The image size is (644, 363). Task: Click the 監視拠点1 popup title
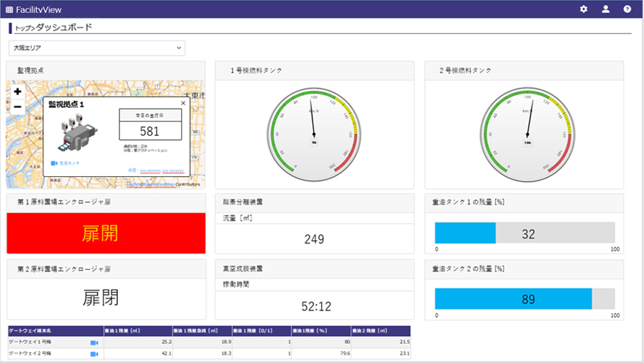(66, 104)
